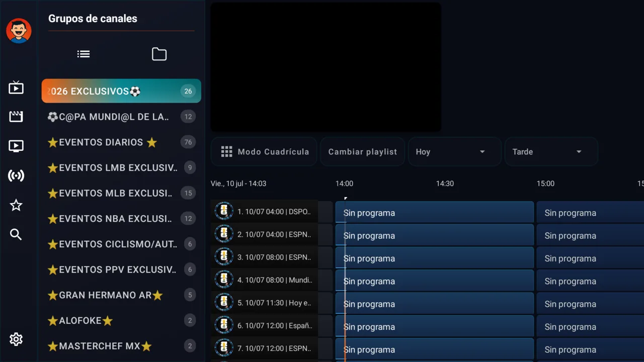Open Settings gear in sidebar

pyautogui.click(x=16, y=339)
